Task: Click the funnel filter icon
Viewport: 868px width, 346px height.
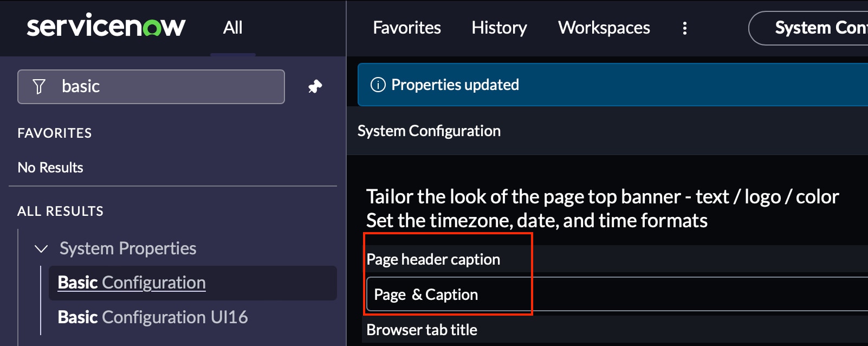Action: coord(39,87)
